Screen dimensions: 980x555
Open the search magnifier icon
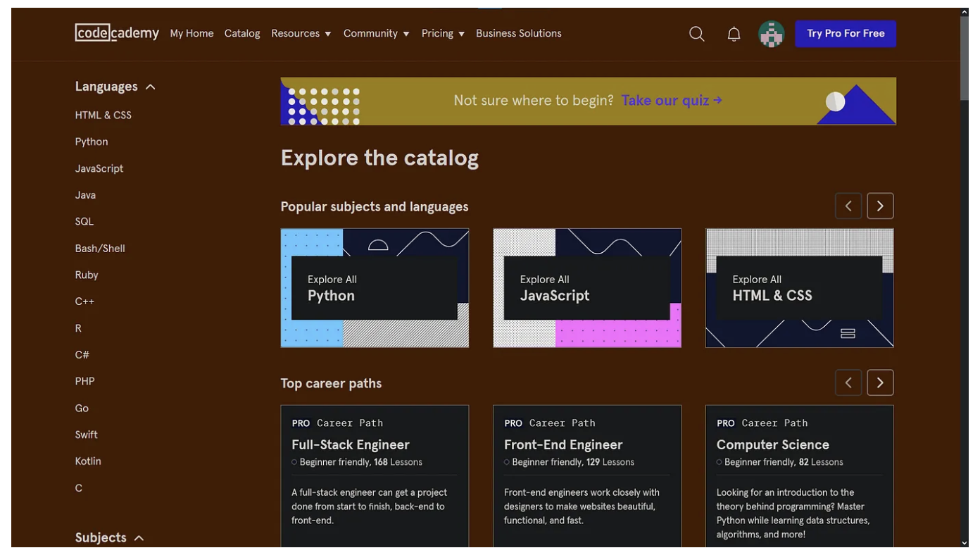[696, 34]
